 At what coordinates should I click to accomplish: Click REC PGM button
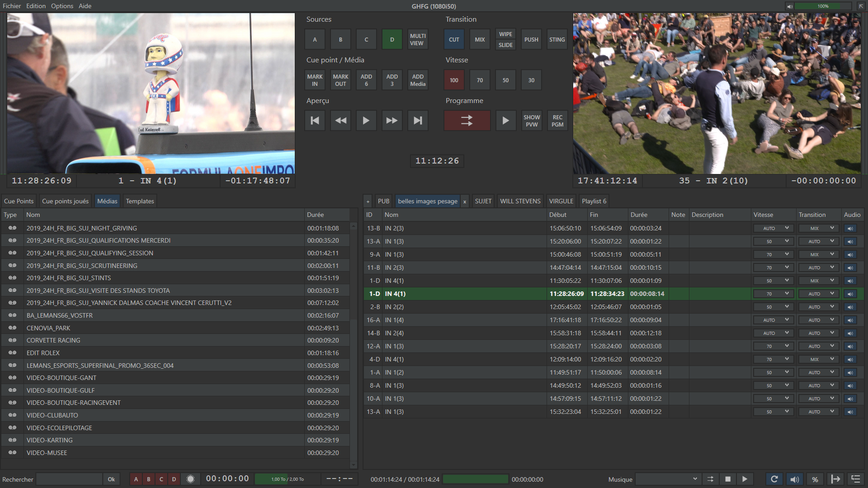557,121
